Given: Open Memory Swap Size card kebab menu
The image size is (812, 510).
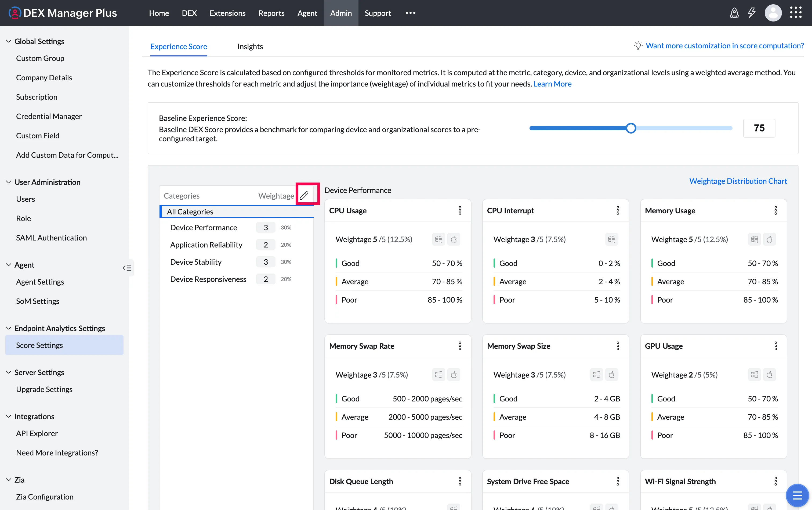Looking at the screenshot, I should [x=618, y=346].
